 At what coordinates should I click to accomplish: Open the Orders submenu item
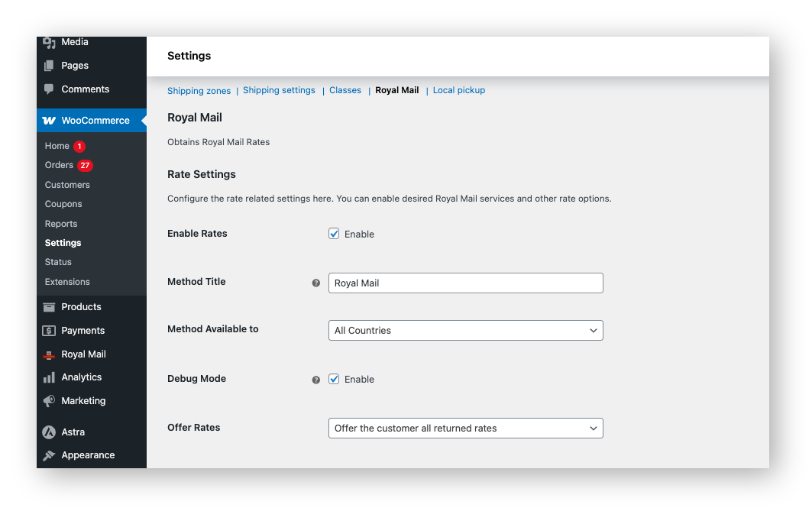point(59,166)
